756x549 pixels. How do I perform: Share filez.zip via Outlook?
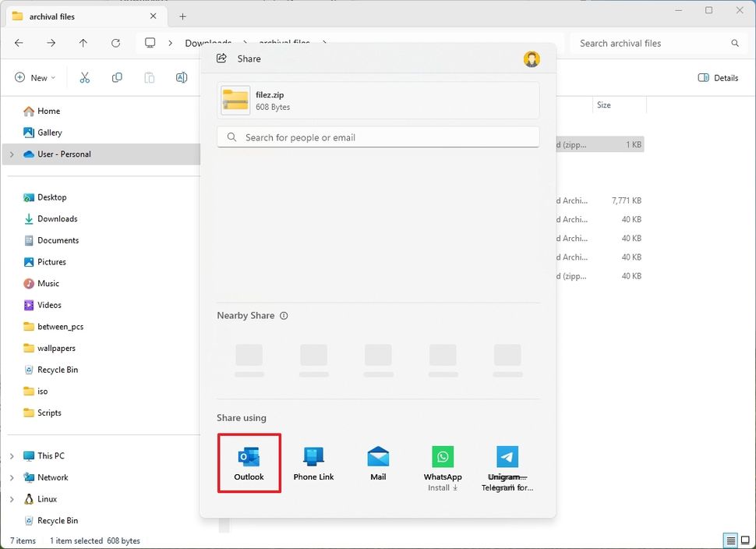pyautogui.click(x=249, y=462)
